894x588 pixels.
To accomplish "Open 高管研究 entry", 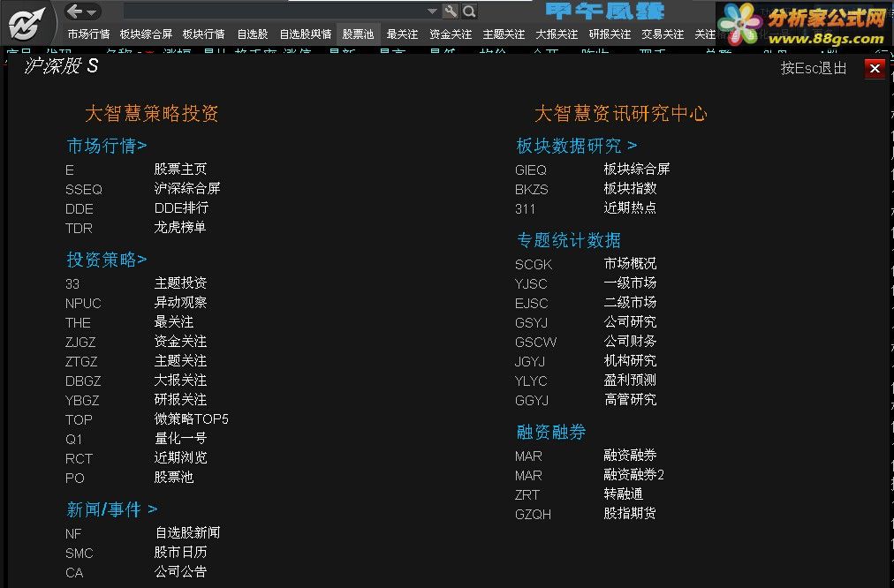I will point(630,399).
